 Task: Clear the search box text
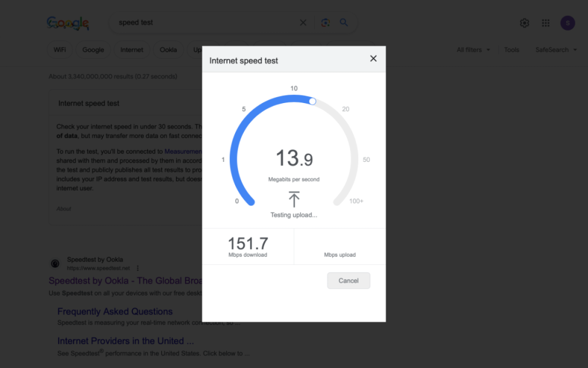303,23
